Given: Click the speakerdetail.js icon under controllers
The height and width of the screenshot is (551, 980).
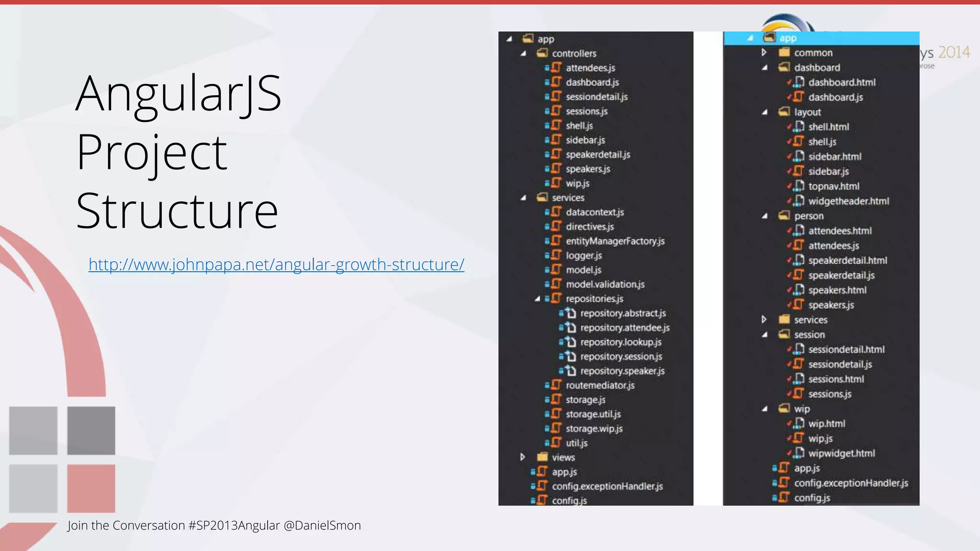Looking at the screenshot, I should point(555,154).
